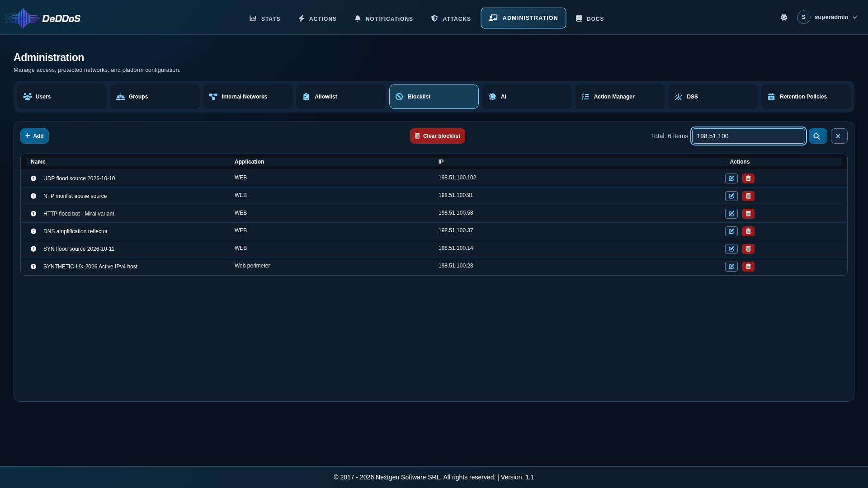Delete UDP flood source 2026-10-10 entry

point(748,178)
